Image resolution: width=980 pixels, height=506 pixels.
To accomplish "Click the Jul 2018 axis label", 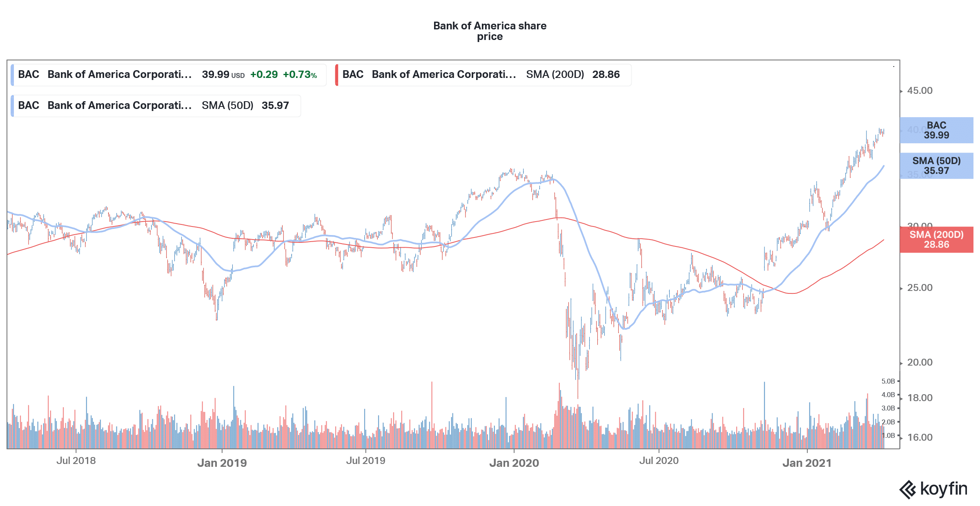I will tap(76, 461).
